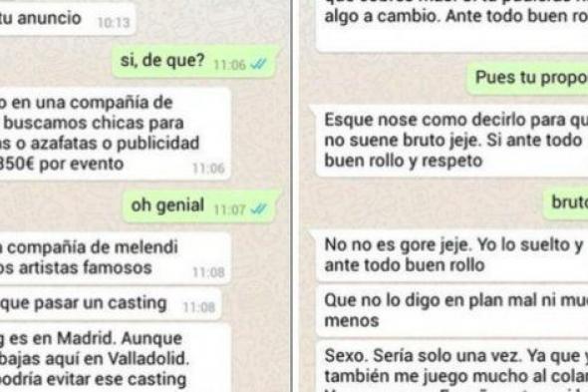Select the green 'bruto' reply bubble
588x392 pixels.
565,203
